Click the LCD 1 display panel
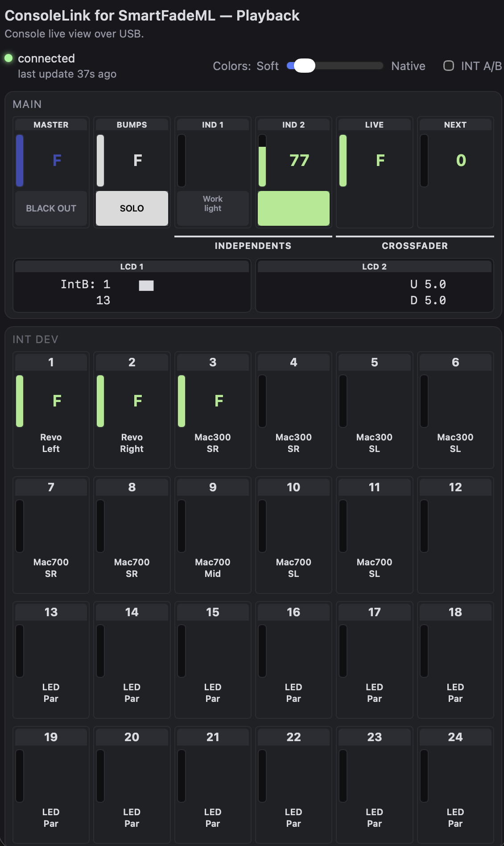 pyautogui.click(x=132, y=286)
